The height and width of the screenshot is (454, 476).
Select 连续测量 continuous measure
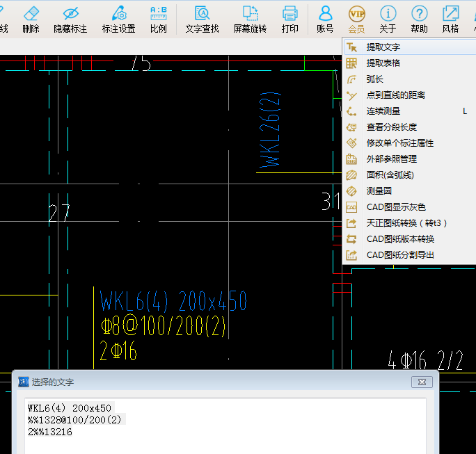coord(410,111)
